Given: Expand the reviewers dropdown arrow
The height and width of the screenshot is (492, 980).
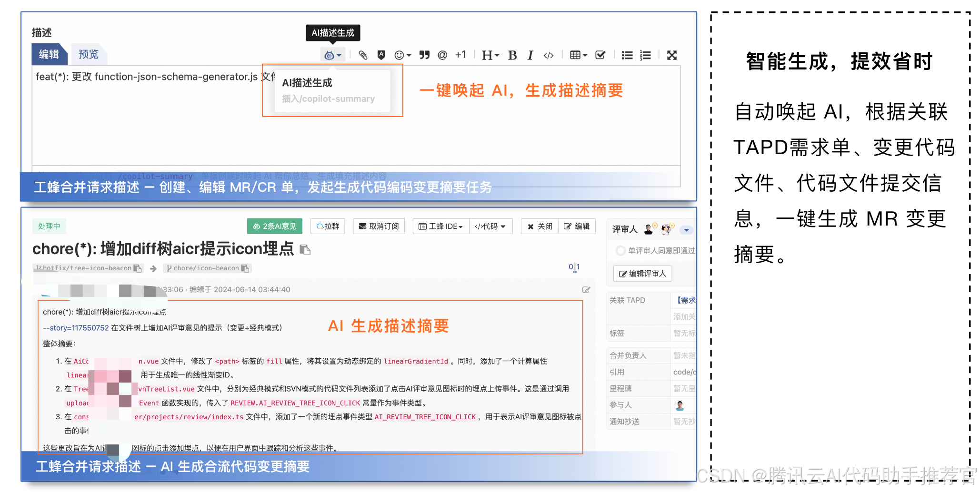Looking at the screenshot, I should coord(686,230).
